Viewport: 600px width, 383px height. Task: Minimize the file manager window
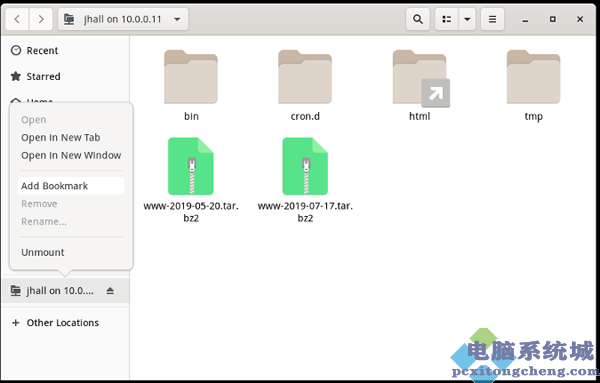coord(525,20)
